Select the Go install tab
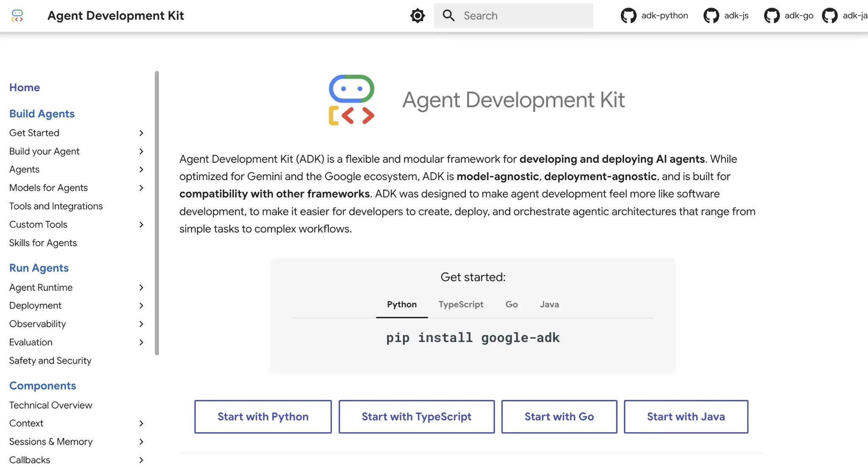Image resolution: width=868 pixels, height=467 pixels. [512, 304]
